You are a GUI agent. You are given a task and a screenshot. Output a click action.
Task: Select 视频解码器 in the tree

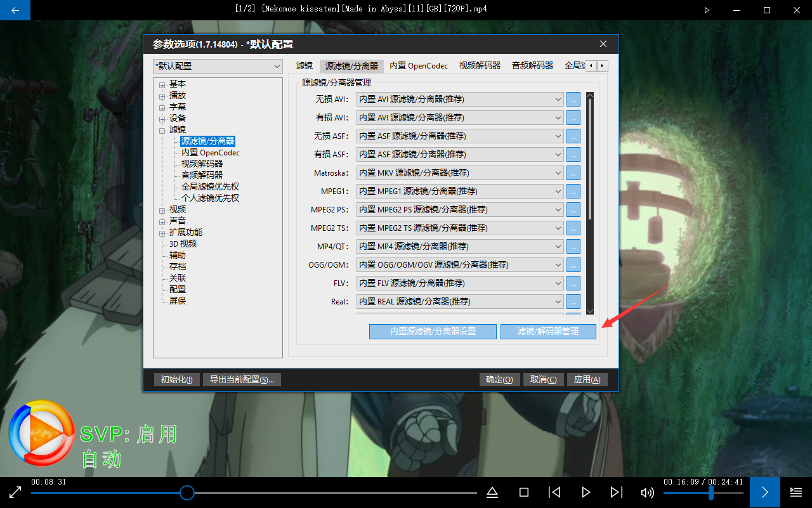pos(202,164)
